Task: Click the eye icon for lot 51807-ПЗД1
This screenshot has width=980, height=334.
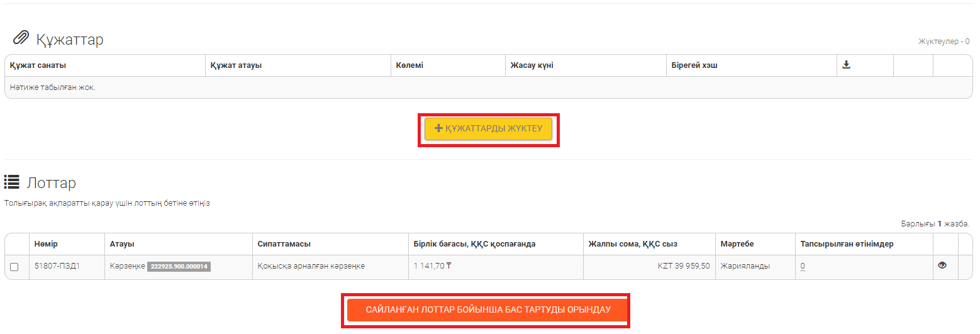Action: 942,265
